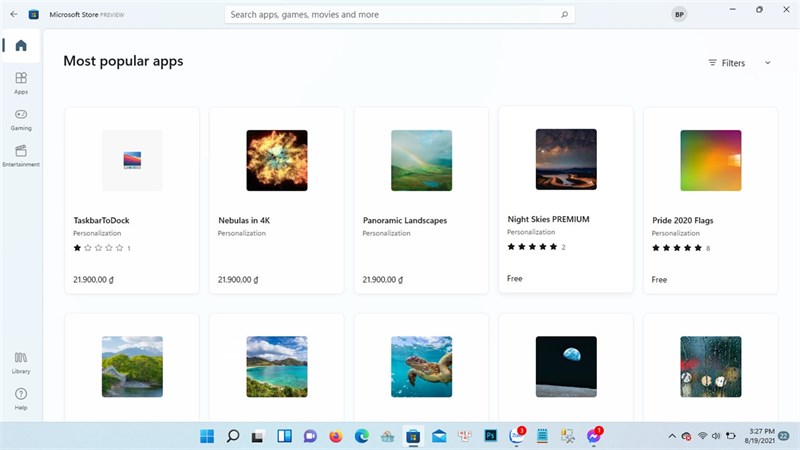Image resolution: width=800 pixels, height=450 pixels.
Task: Open Widgets panel on the taskbar
Action: (x=284, y=436)
